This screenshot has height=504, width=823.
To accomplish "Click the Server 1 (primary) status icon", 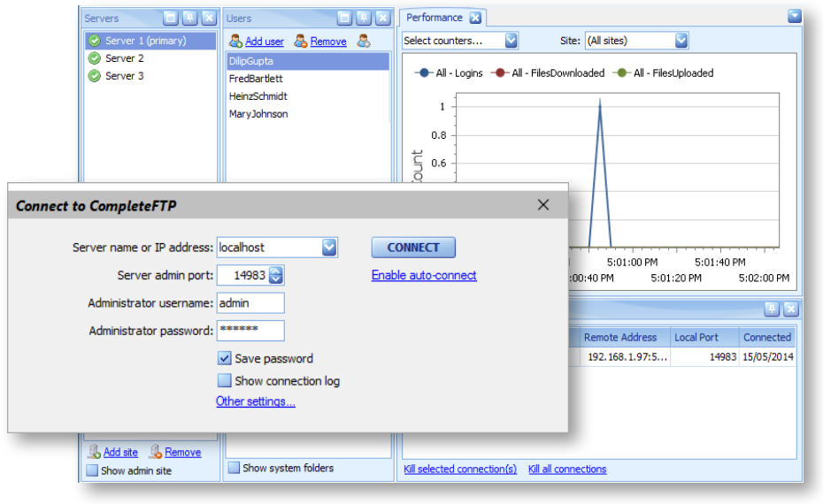I will tap(95, 41).
